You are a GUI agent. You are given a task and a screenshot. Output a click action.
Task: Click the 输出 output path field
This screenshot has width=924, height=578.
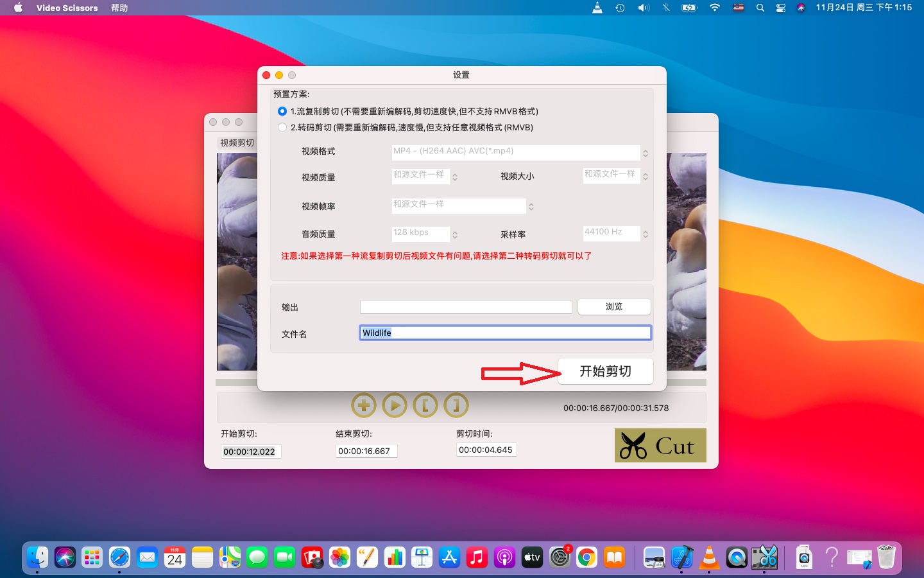coord(466,307)
